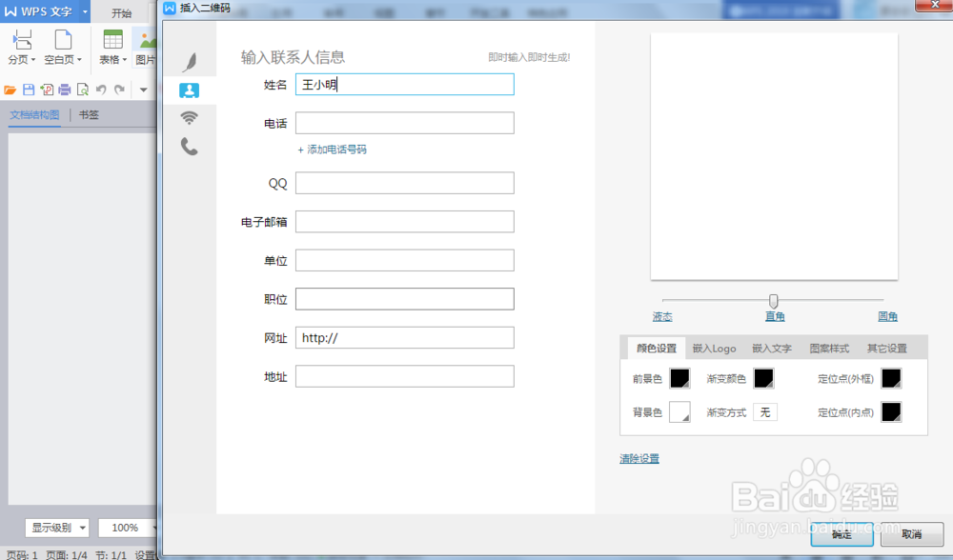Select the text QR code feather icon
The height and width of the screenshot is (560, 953).
pos(189,59)
